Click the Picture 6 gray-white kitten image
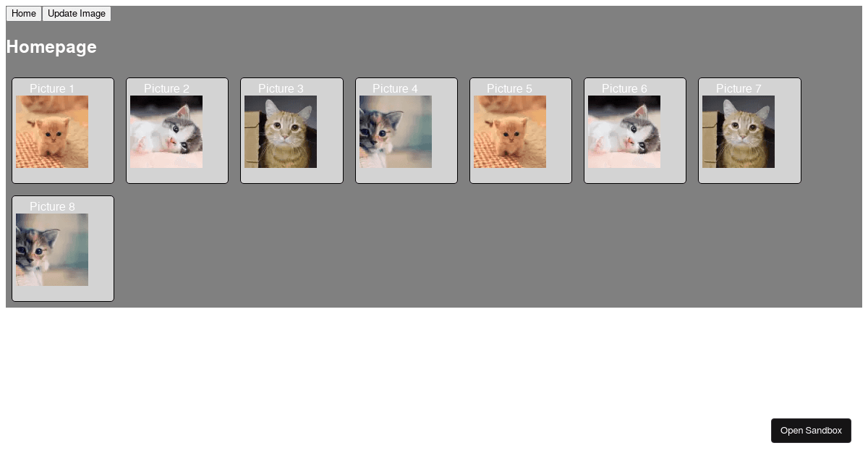 click(x=624, y=132)
